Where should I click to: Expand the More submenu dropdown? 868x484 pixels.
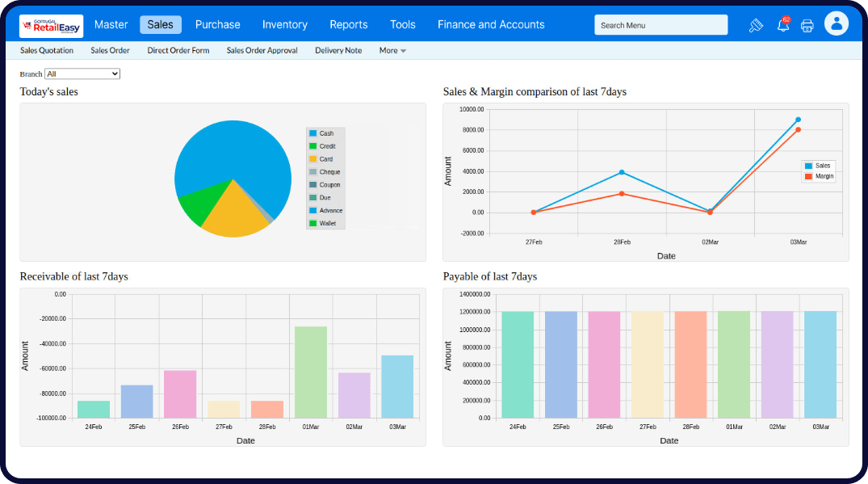(392, 50)
